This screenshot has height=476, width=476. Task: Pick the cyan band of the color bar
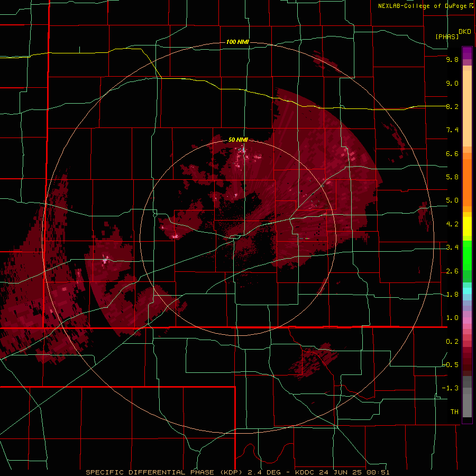pos(467,291)
